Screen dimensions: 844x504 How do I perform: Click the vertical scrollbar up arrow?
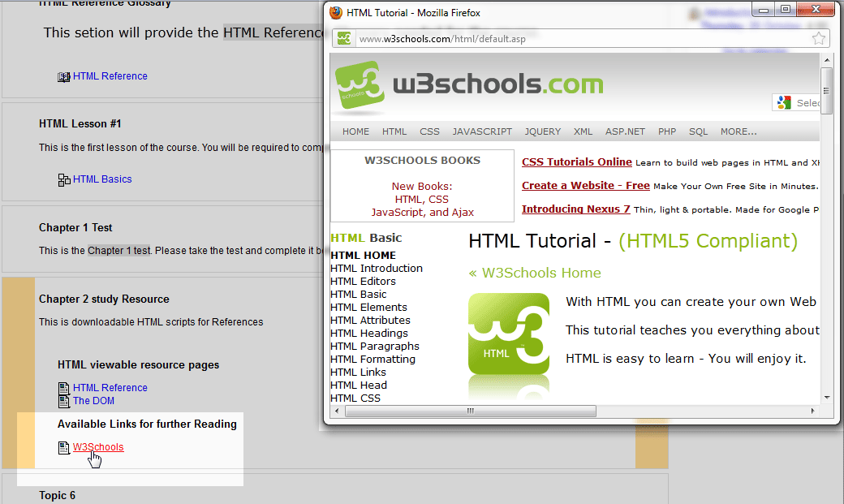click(827, 60)
